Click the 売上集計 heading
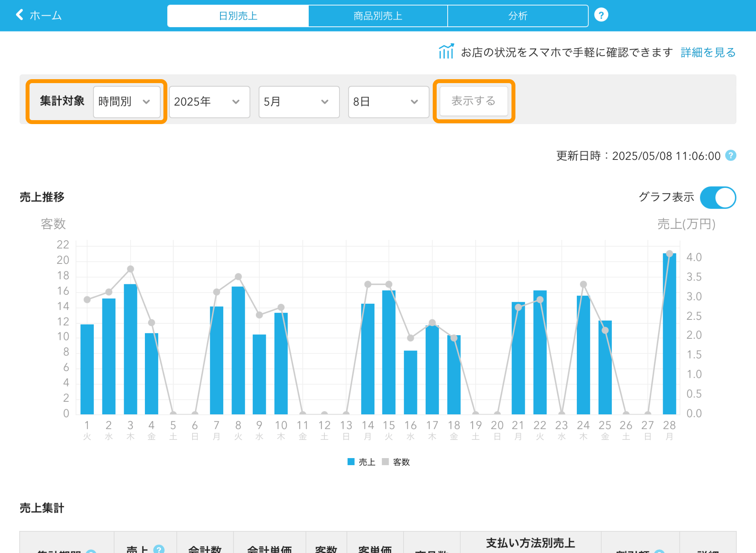The width and height of the screenshot is (756, 553). point(42,508)
